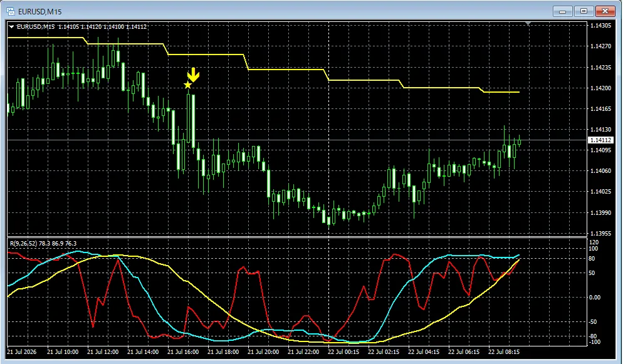Screen dimensions: 623x364
Task: Click time axis label 21 Jul 22:00
Action: pos(303,351)
